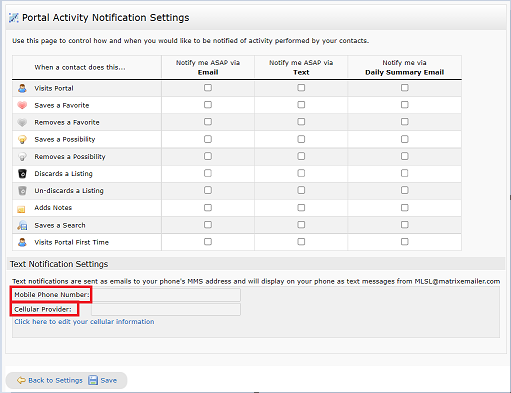Click the floppy disk Save icon
Screen dimensions: 511x393
coord(93,380)
